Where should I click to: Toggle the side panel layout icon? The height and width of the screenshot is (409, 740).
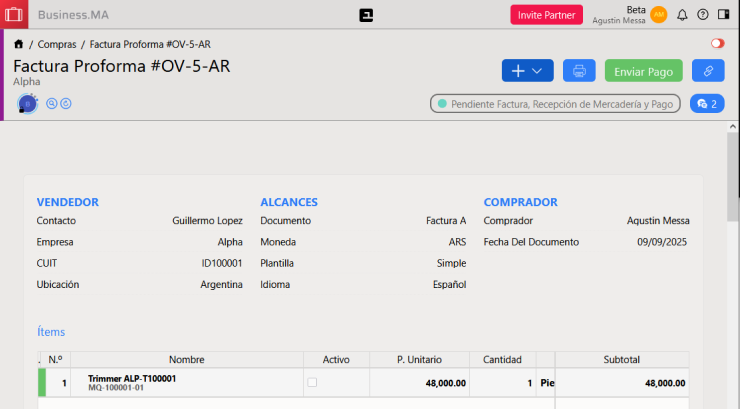tap(723, 15)
